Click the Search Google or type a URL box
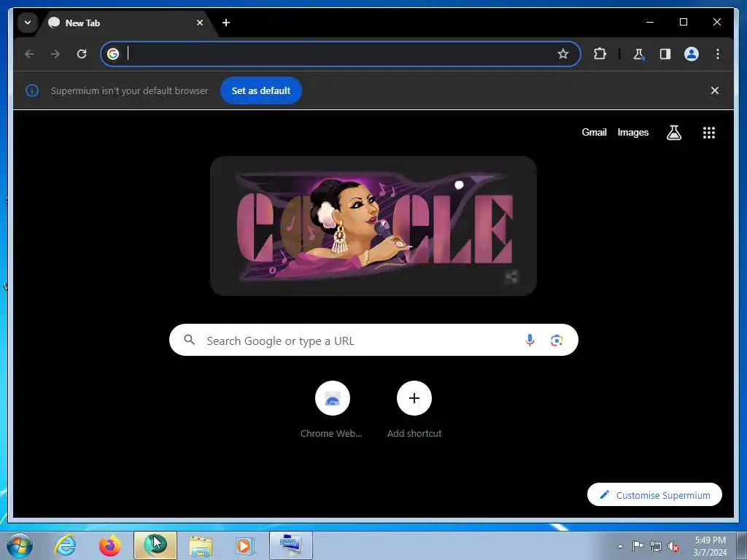This screenshot has height=560, width=747. pos(373,340)
